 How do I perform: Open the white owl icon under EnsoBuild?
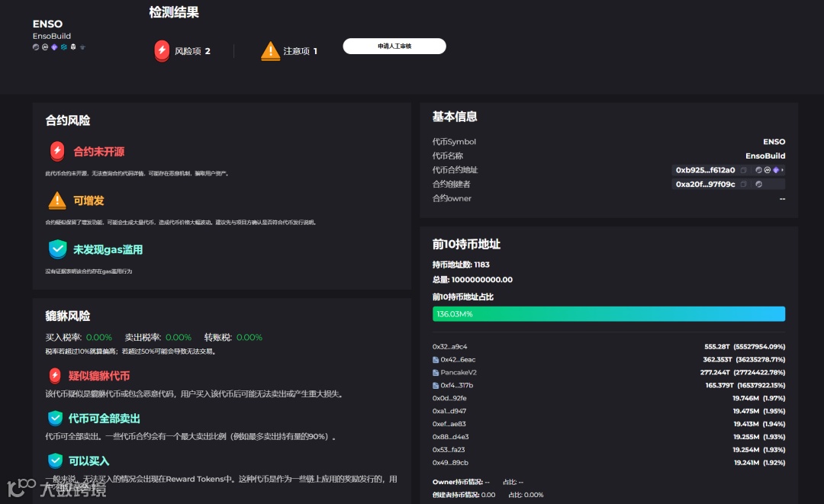tap(73, 47)
